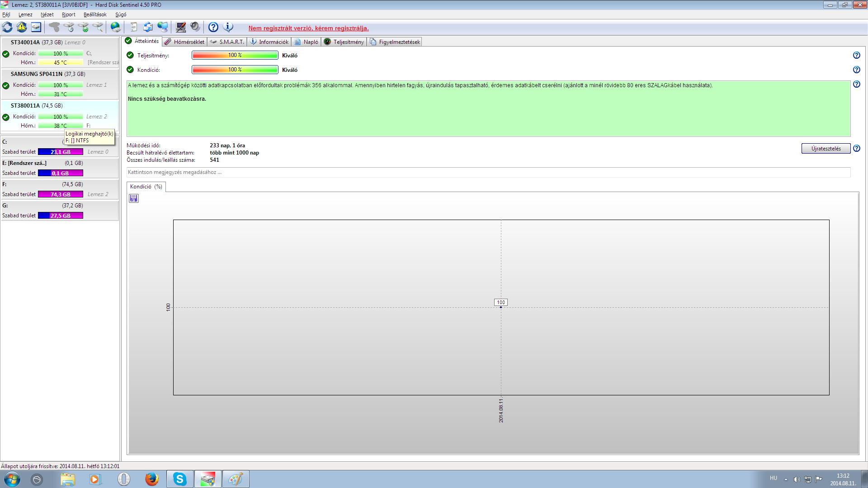Click the comment field Kattintson megjegyzés megadásához
The width and height of the screenshot is (868, 488).
tap(488, 172)
